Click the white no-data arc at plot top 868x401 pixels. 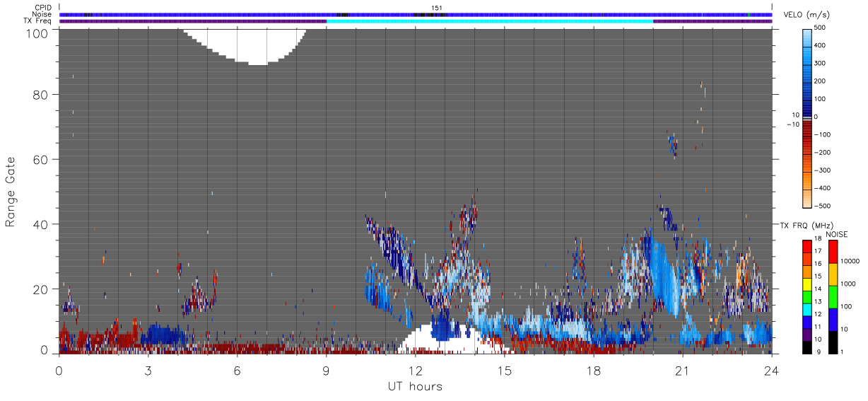pos(245,46)
